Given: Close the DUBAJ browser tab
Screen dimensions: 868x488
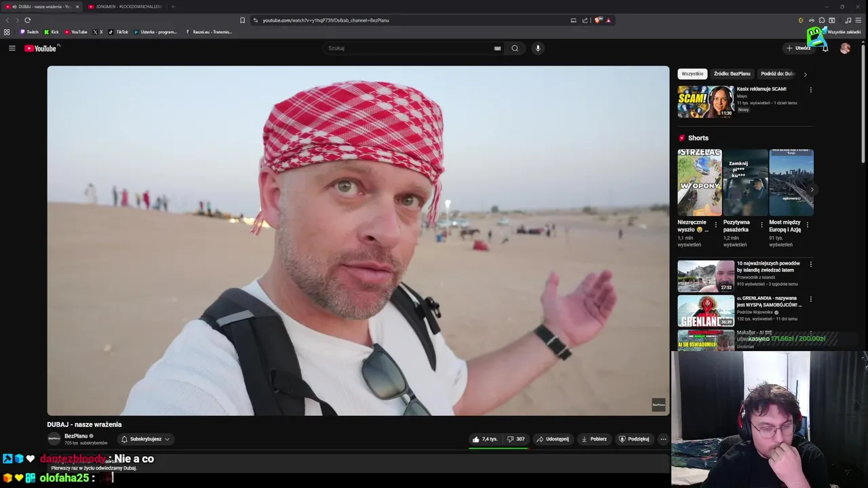Looking at the screenshot, I should tap(77, 7).
